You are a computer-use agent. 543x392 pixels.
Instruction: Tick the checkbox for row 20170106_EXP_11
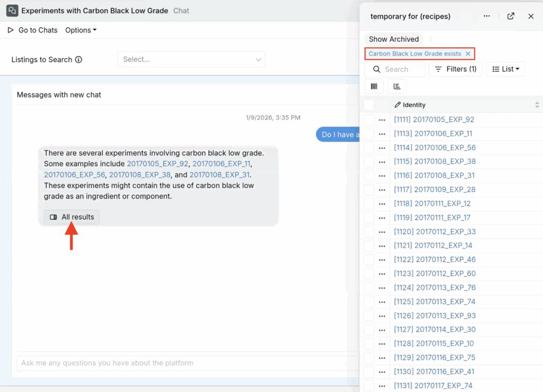(x=369, y=134)
